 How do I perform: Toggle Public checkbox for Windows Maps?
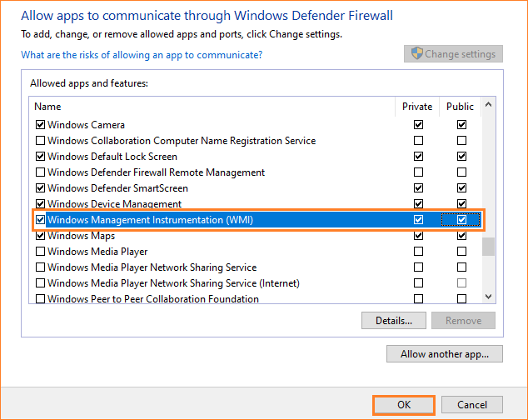point(461,236)
